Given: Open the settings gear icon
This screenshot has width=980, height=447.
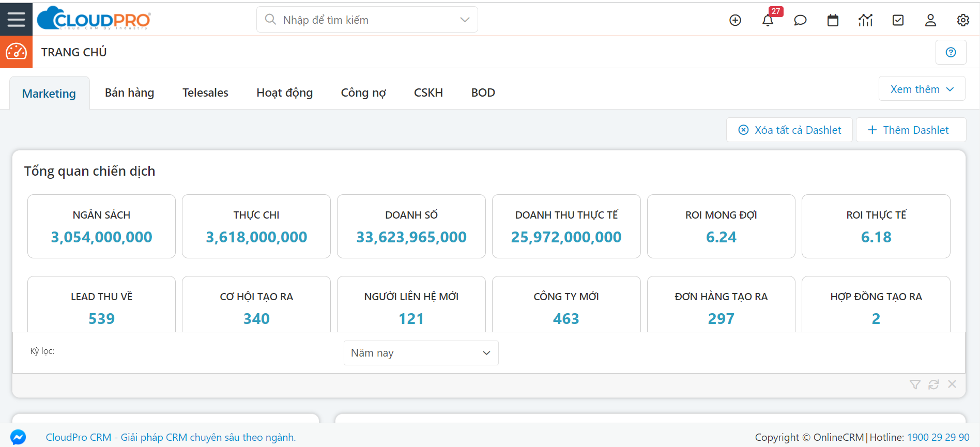Looking at the screenshot, I should point(963,20).
